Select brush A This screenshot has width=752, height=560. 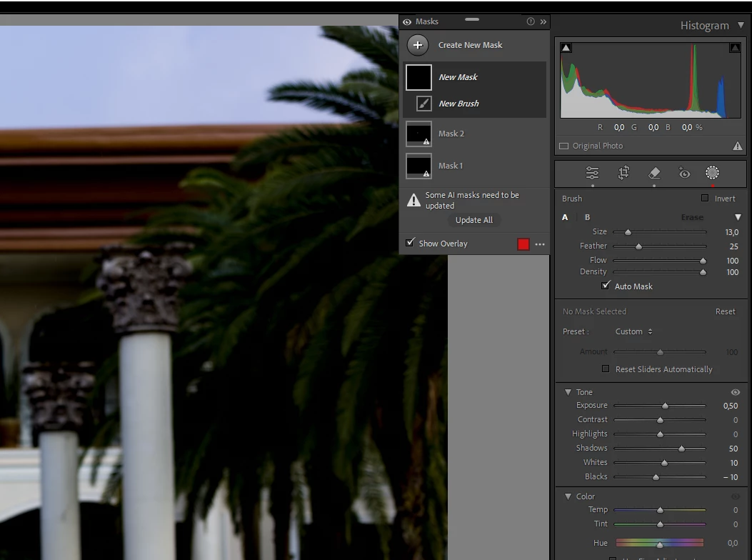[x=565, y=217]
